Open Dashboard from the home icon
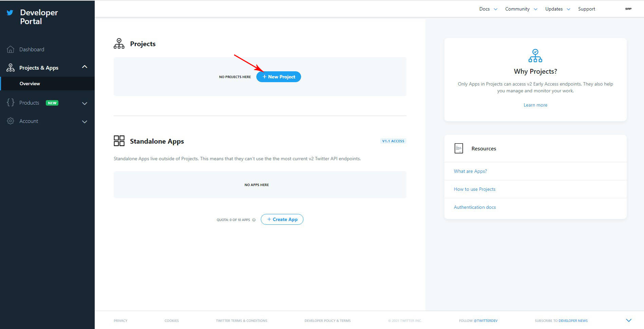This screenshot has width=644, height=329. tap(11, 49)
